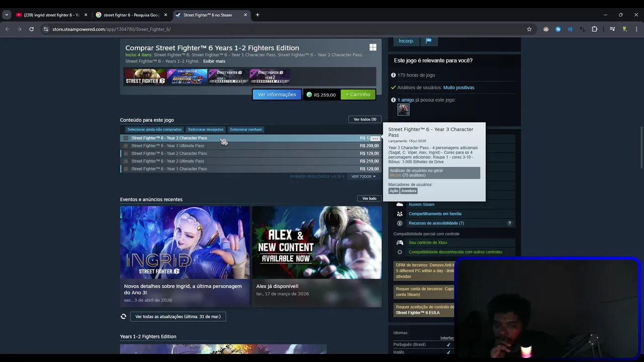Open 'Seu controle de Xbox' link
The image size is (644, 362).
[428, 243]
